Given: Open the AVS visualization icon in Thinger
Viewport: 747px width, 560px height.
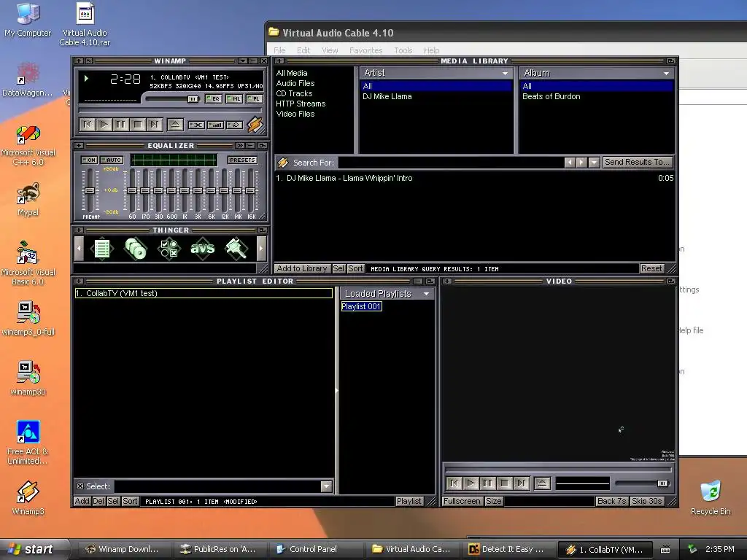Looking at the screenshot, I should [x=203, y=249].
